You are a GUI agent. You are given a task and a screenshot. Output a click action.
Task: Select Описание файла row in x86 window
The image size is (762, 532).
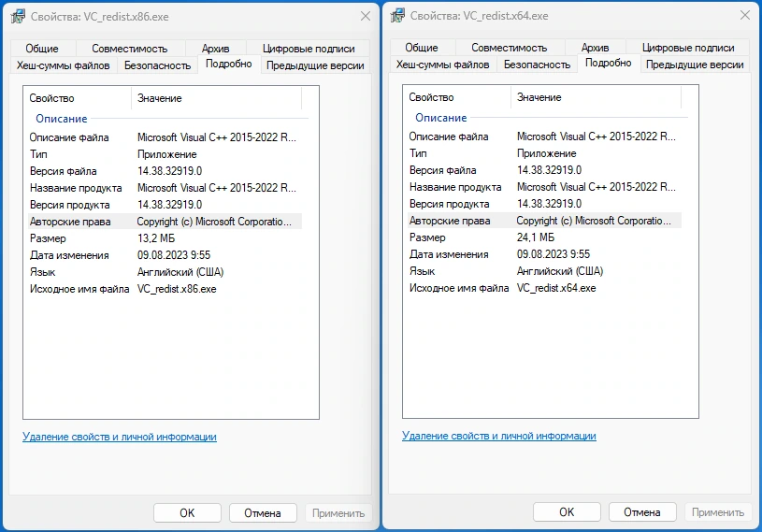pyautogui.click(x=165, y=137)
